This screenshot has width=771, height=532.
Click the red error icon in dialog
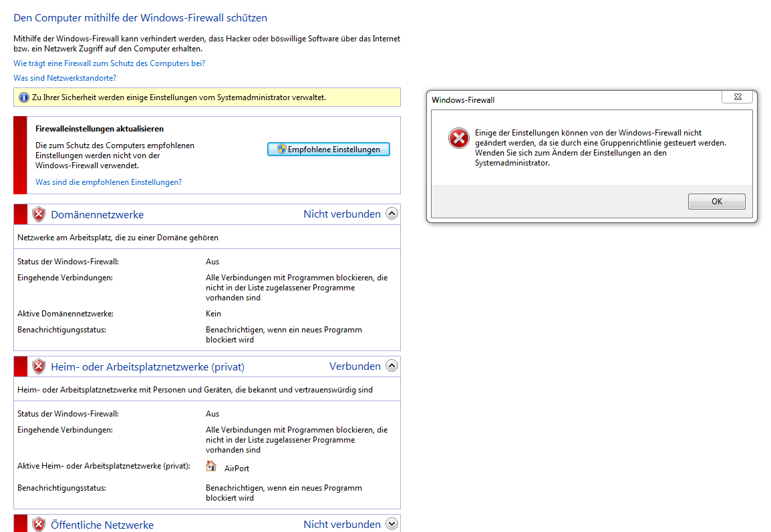click(x=459, y=138)
